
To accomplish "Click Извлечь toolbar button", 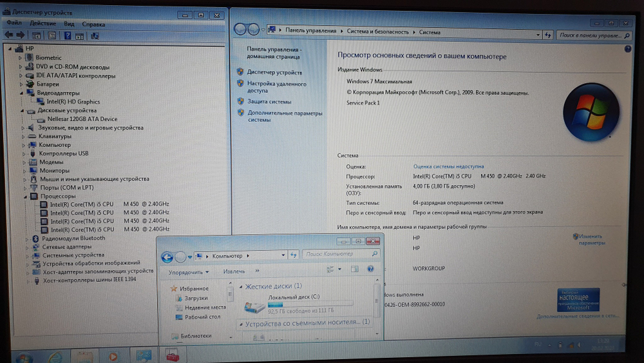I will click(x=234, y=271).
